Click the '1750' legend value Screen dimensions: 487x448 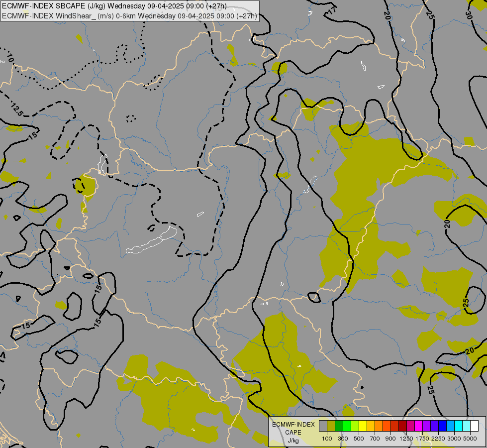(422, 439)
